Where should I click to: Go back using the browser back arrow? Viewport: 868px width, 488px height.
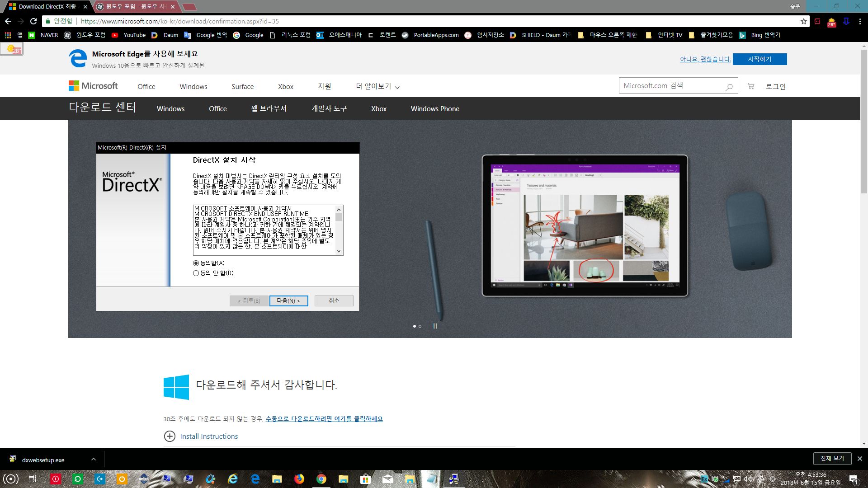pyautogui.click(x=8, y=21)
